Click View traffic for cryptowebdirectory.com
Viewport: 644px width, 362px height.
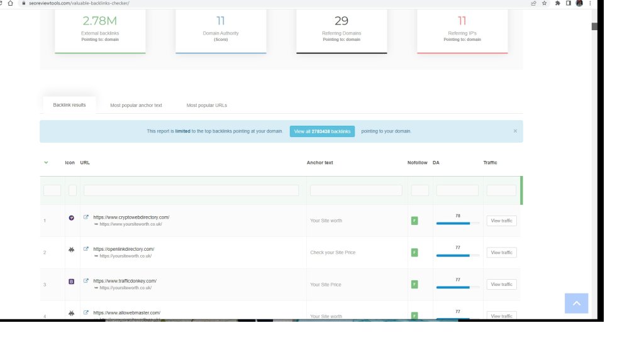[x=501, y=221]
